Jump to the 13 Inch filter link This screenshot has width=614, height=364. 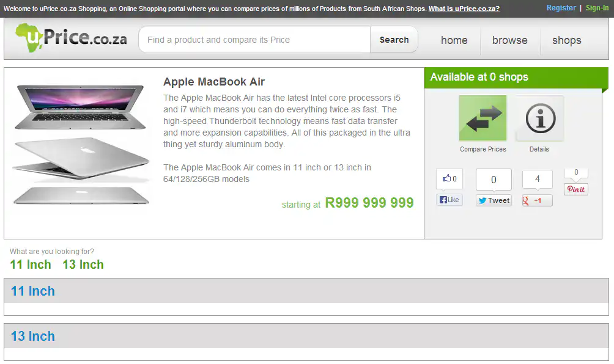pos(83,264)
